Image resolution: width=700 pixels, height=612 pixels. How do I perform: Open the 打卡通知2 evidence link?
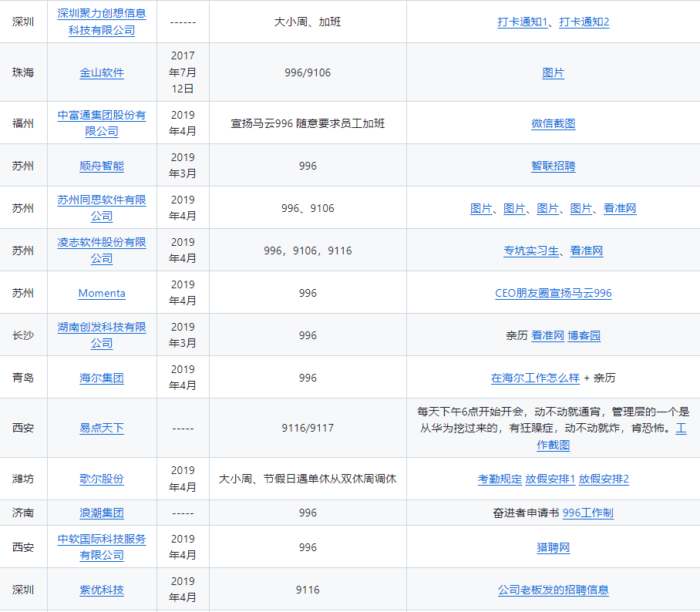coord(584,22)
